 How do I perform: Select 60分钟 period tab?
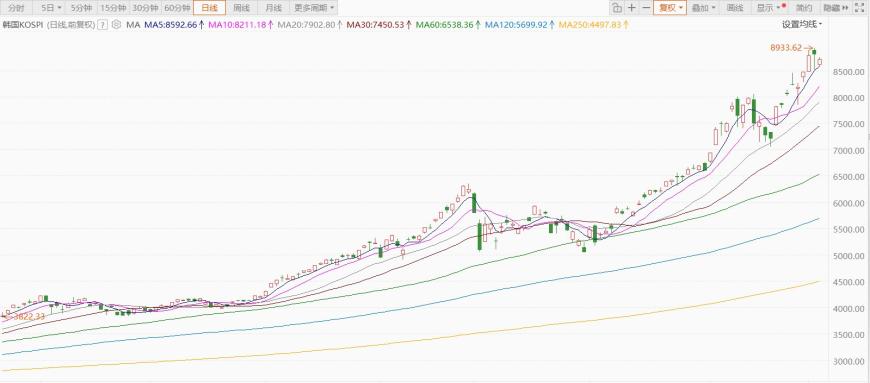(x=178, y=8)
